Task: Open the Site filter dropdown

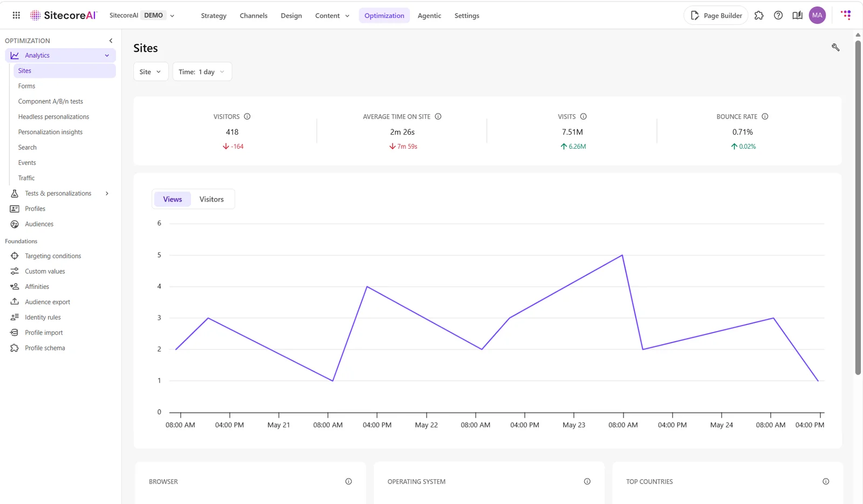Action: pyautogui.click(x=150, y=72)
